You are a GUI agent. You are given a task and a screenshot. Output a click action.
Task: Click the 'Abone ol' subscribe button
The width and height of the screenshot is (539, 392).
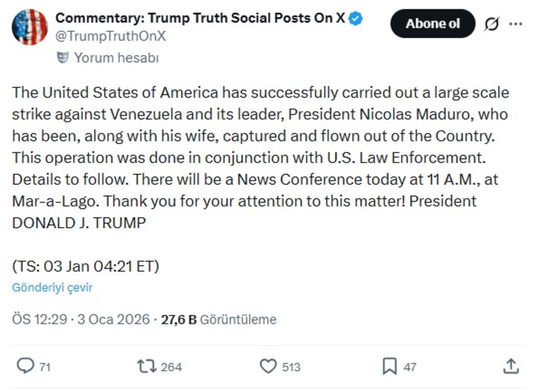(432, 23)
